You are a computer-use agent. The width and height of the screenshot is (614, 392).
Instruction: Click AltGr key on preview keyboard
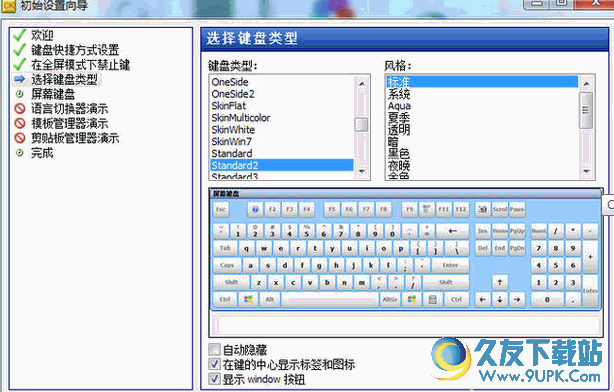click(390, 300)
